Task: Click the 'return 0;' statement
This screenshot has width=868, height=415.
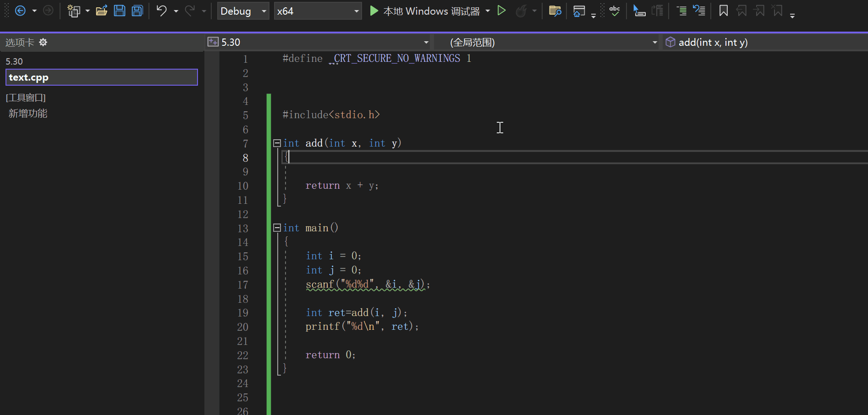Action: 330,355
